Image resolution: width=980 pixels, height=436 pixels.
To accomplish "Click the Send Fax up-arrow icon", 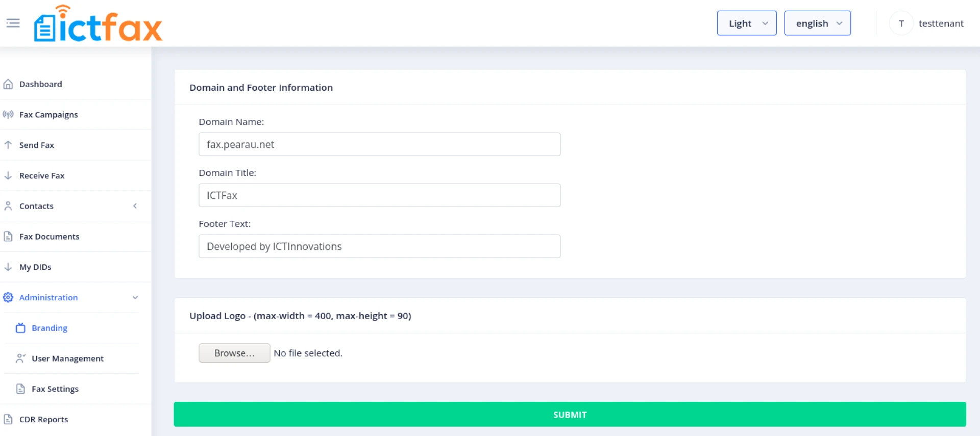I will click(8, 145).
